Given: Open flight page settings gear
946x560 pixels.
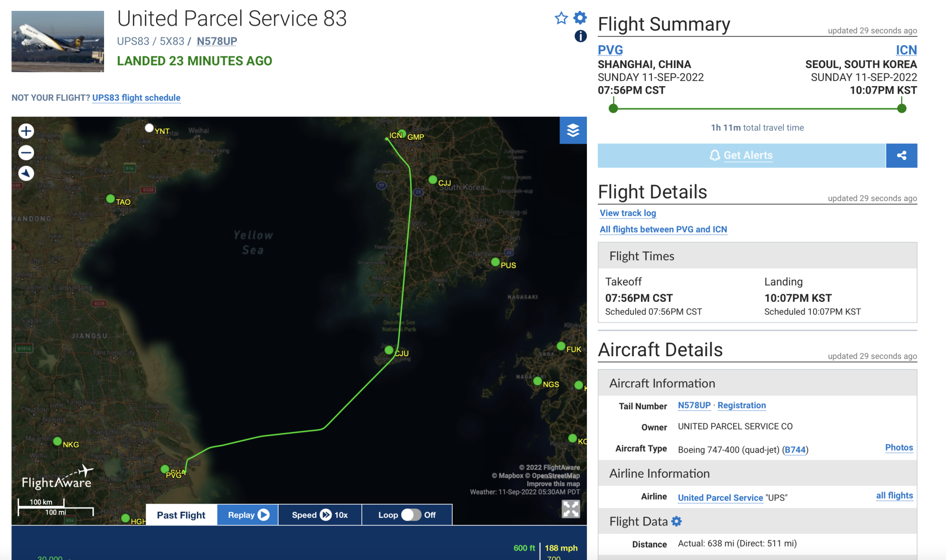Looking at the screenshot, I should click(x=580, y=17).
